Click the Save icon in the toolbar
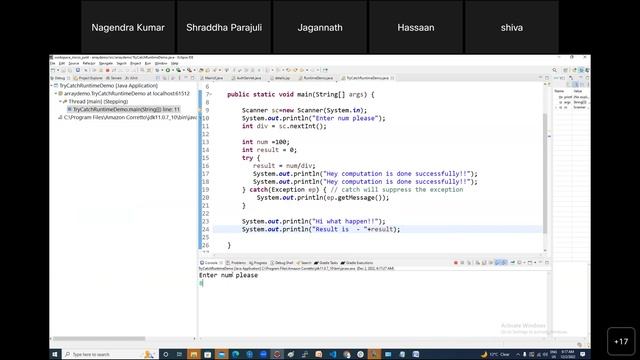This screenshot has width=640, height=360. click(x=63, y=70)
